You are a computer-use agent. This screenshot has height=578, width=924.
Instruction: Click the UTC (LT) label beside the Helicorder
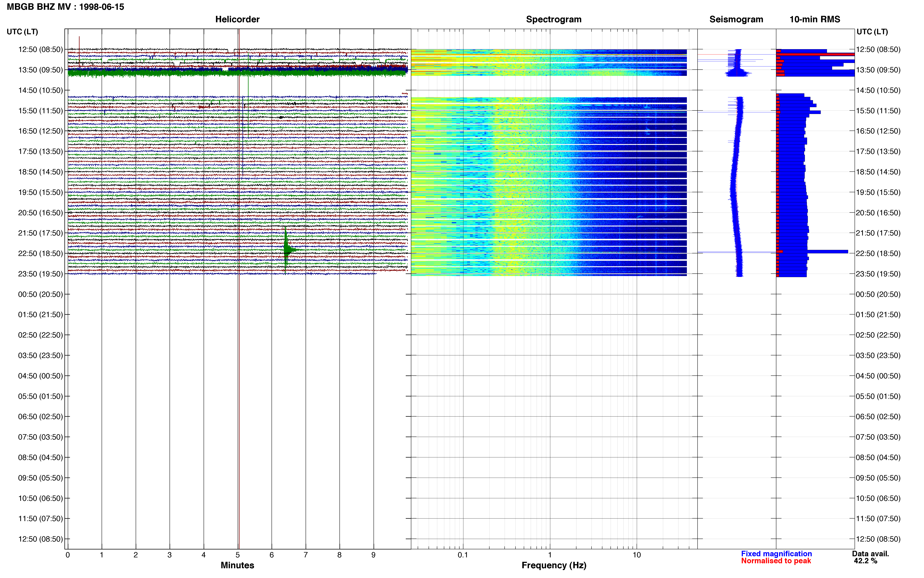click(x=22, y=32)
